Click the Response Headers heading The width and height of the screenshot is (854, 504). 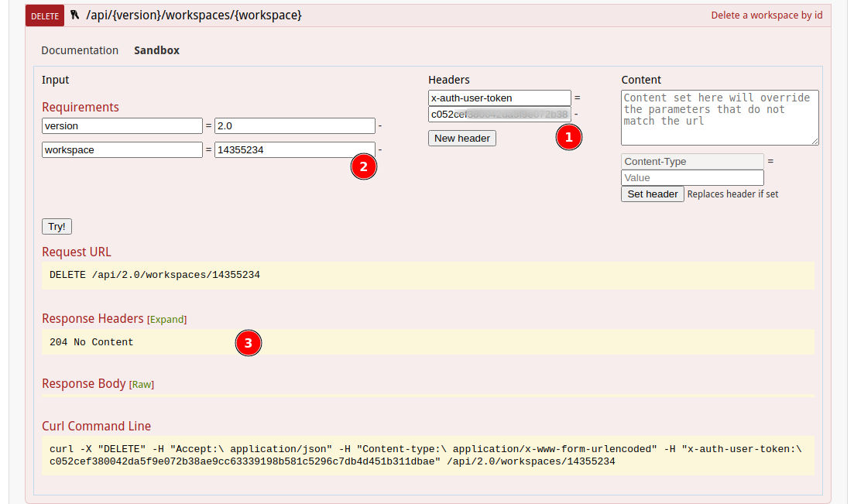click(x=93, y=318)
